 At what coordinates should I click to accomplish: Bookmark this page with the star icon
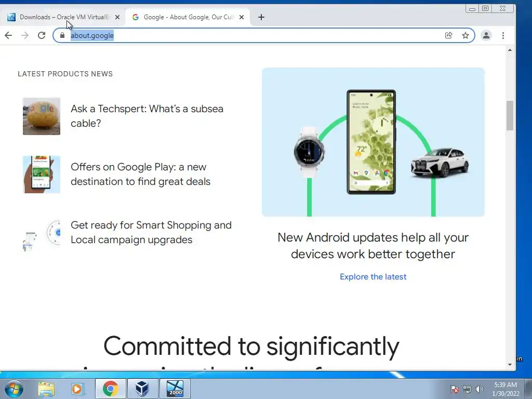[465, 35]
